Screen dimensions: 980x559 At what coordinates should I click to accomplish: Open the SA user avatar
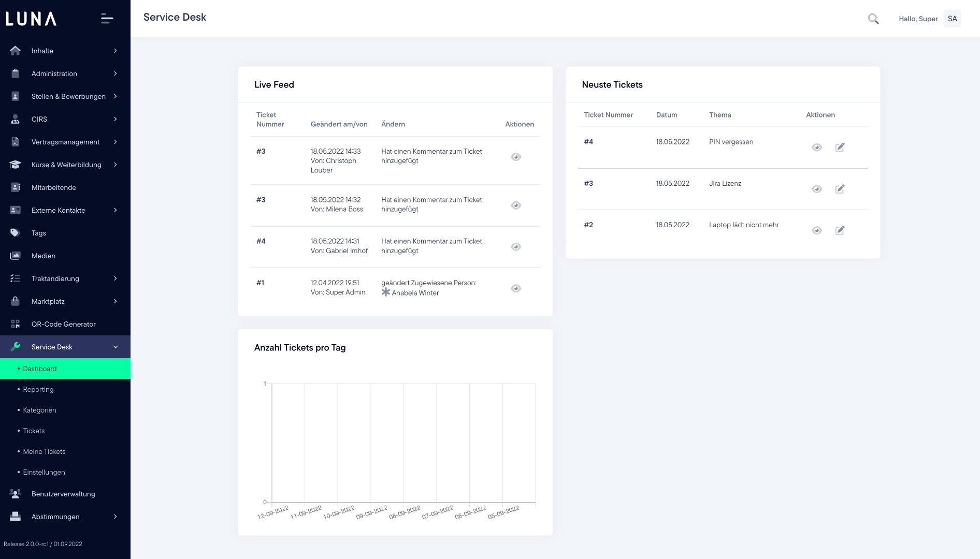[x=952, y=19]
